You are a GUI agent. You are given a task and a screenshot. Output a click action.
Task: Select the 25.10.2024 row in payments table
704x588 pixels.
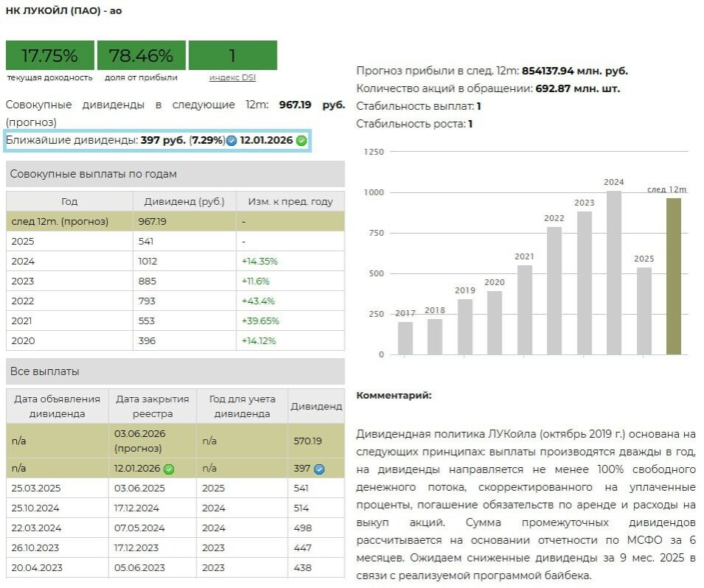coord(175,508)
